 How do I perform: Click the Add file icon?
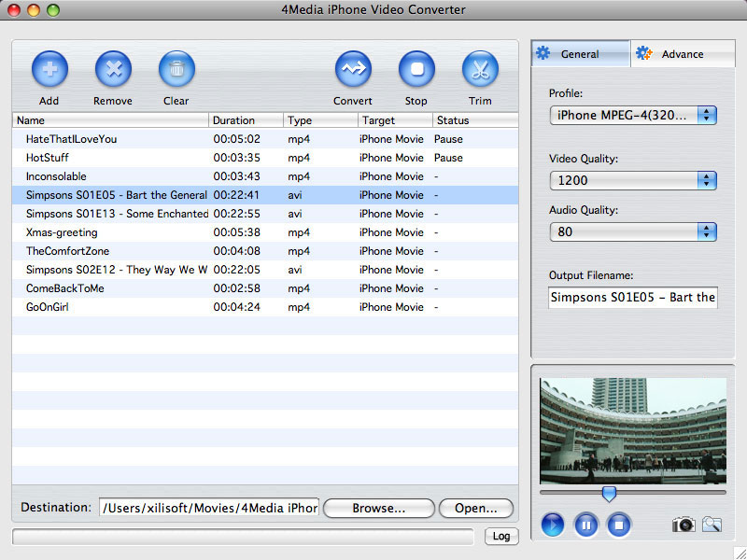click(x=49, y=69)
